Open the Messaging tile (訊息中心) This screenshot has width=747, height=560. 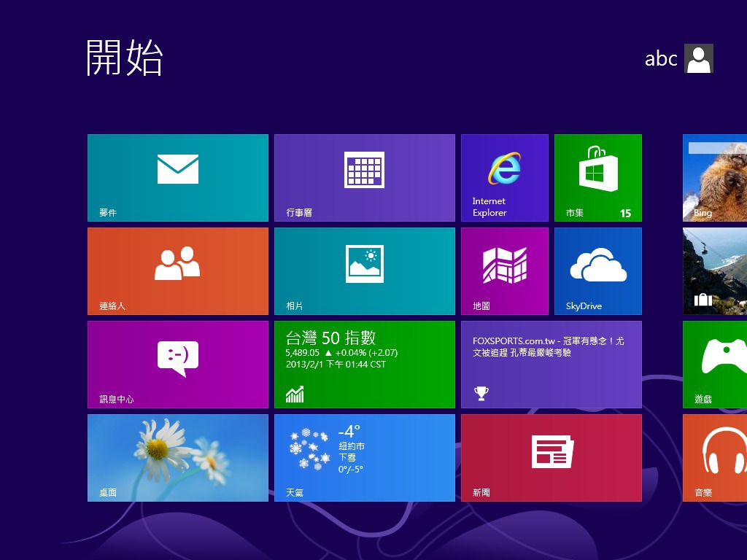[x=178, y=365]
